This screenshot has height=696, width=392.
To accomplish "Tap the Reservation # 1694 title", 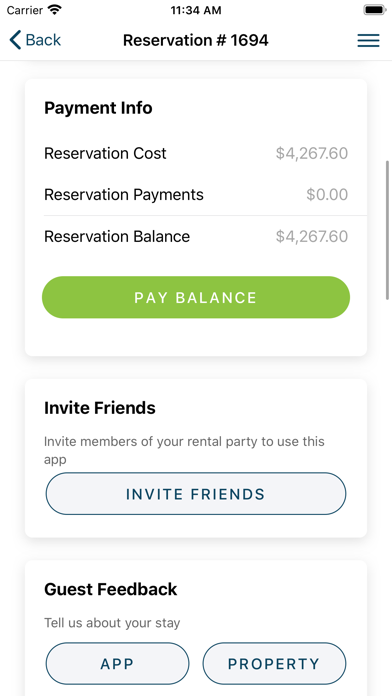I will pyautogui.click(x=196, y=40).
